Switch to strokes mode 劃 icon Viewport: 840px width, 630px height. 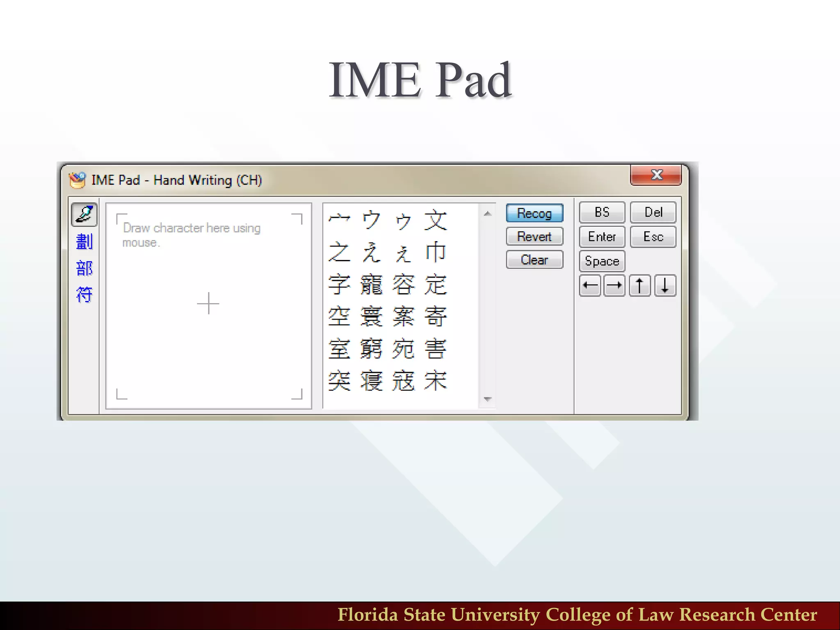point(84,242)
